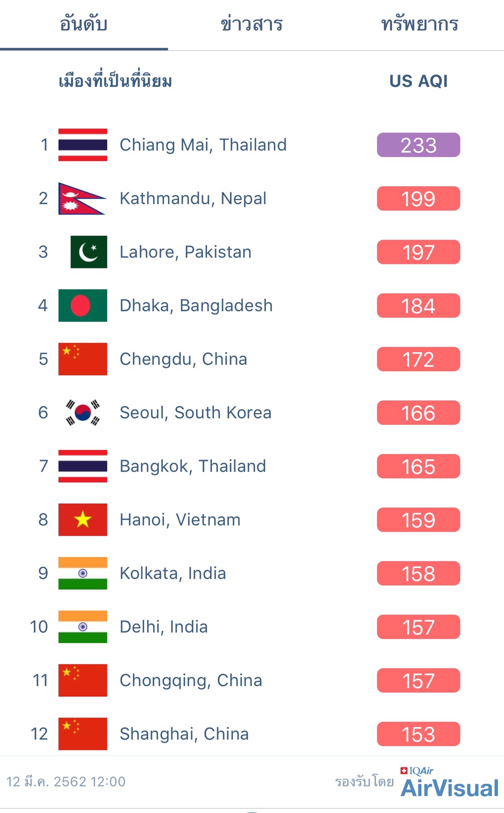The width and height of the screenshot is (504, 813).
Task: Open the ทรัพยากร tab
Action: 419,24
